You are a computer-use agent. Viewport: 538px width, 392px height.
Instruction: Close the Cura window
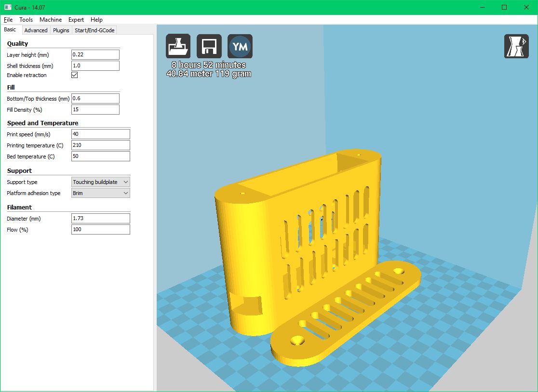click(526, 7)
